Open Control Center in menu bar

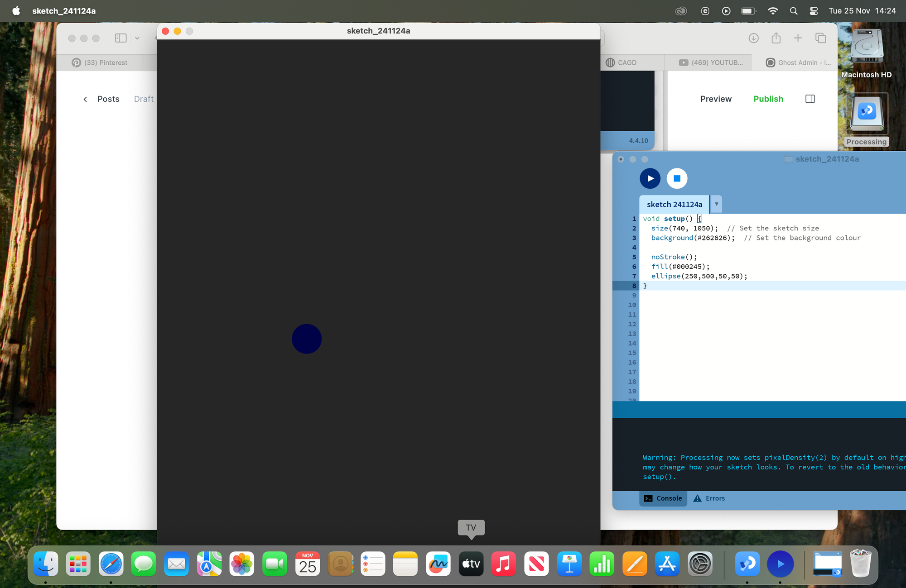click(x=814, y=11)
